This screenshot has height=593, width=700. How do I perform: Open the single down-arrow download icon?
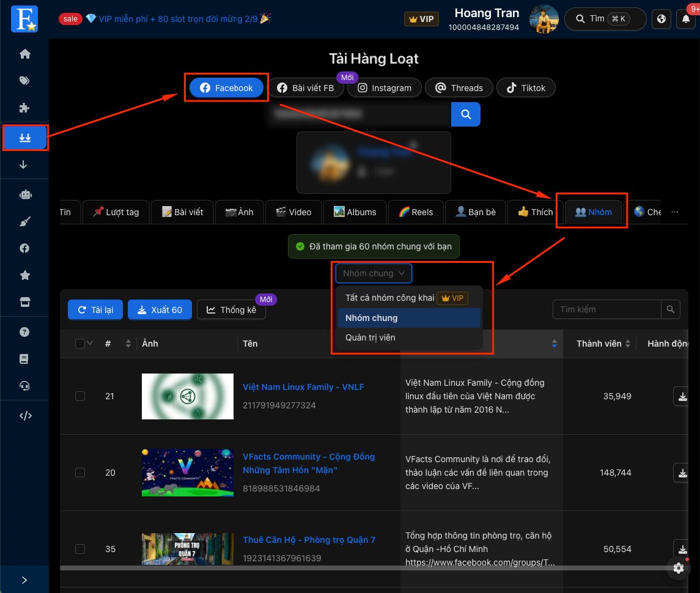click(24, 165)
